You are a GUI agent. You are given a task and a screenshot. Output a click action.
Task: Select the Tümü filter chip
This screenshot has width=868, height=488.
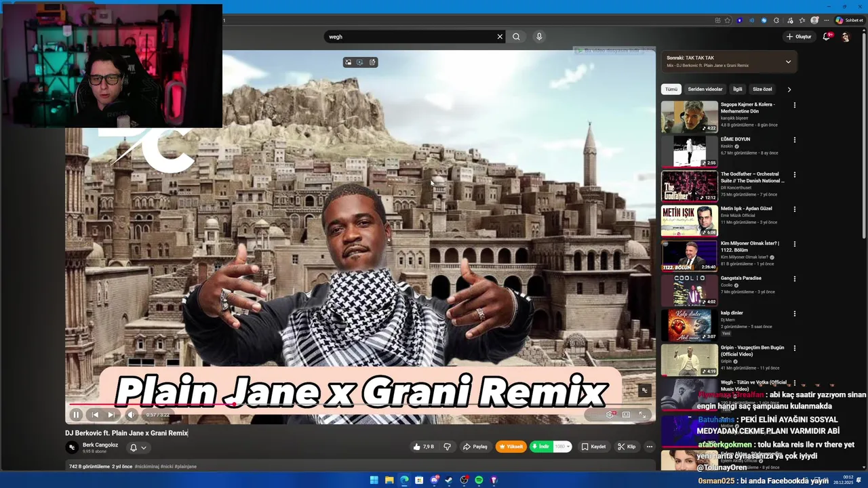(x=671, y=89)
